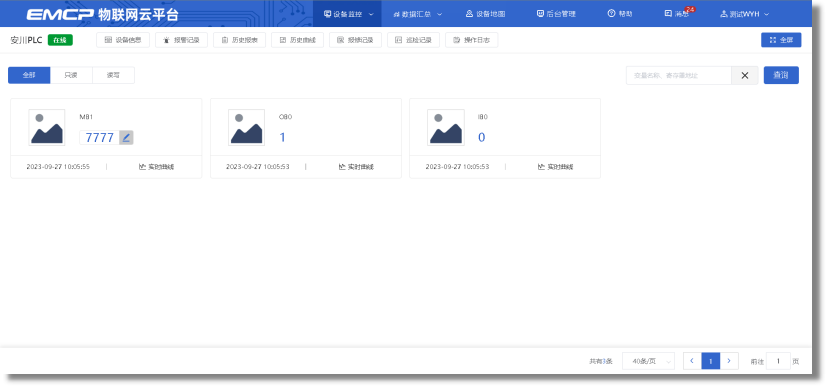826x387 pixels.
Task: Open the 报警记录 alarm records button
Action: point(181,40)
